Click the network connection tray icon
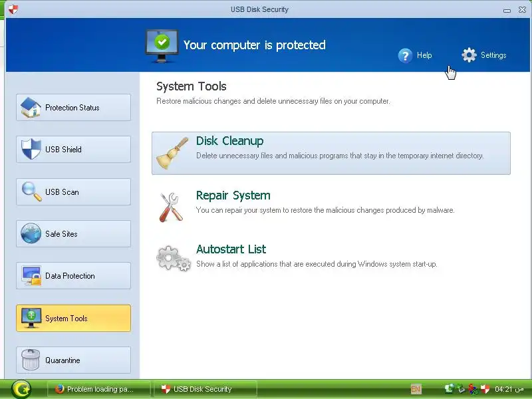532x399 pixels. click(x=449, y=389)
